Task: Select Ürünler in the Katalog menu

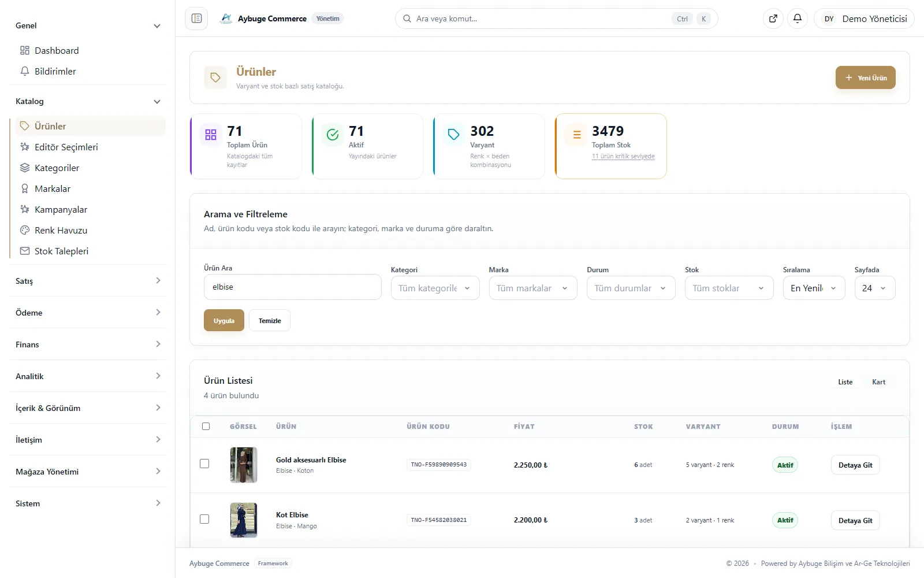Action: [x=90, y=126]
